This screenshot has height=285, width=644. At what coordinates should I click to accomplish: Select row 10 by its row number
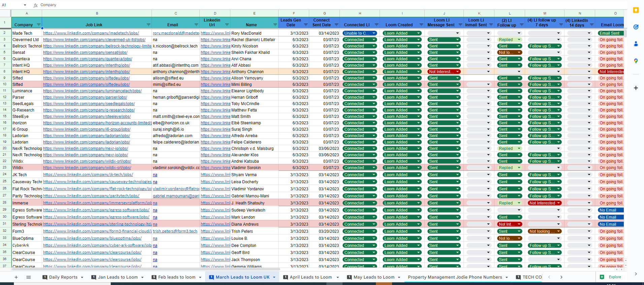coord(5,85)
